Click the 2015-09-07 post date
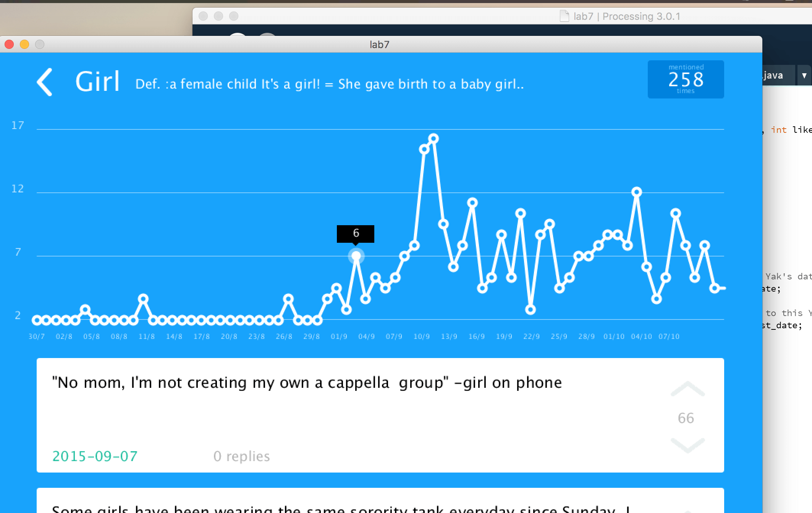The image size is (812, 513). pos(95,456)
